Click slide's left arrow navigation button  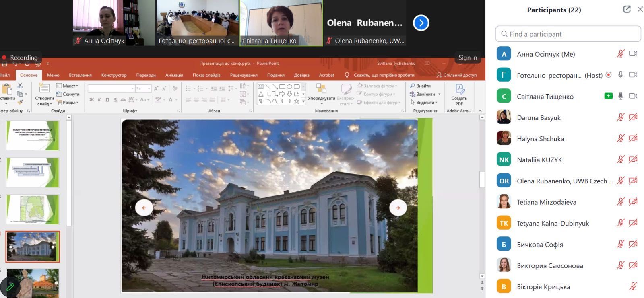144,208
